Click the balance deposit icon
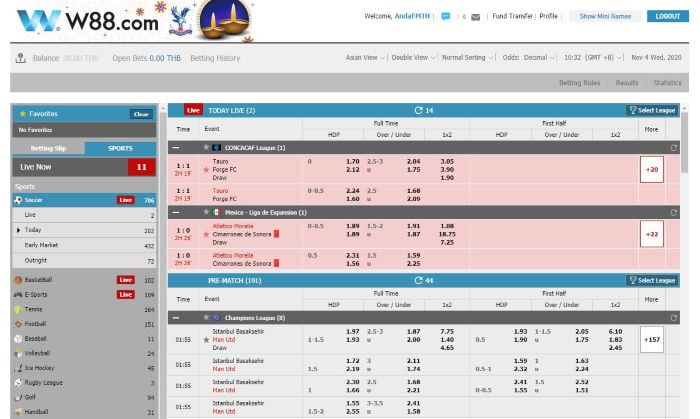Image resolution: width=700 pixels, height=419 pixels. tap(21, 58)
